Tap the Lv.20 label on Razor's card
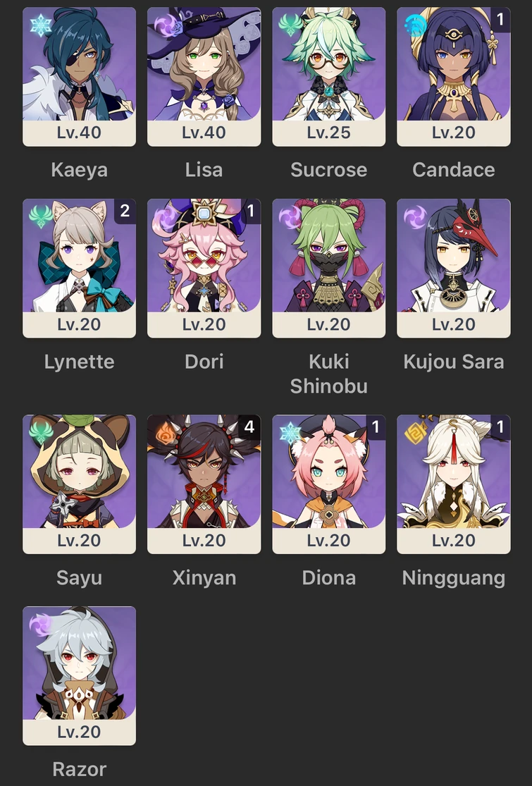532x786 pixels. click(x=79, y=732)
